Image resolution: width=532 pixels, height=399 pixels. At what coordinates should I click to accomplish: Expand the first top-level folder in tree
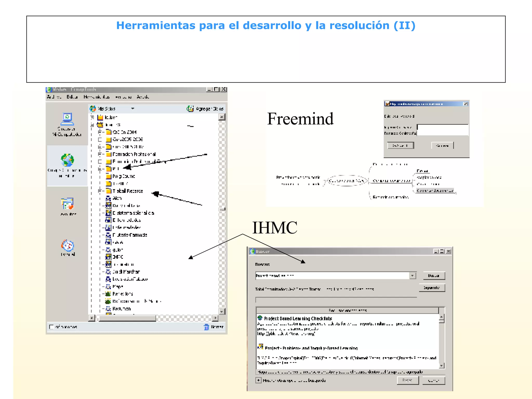(x=92, y=117)
